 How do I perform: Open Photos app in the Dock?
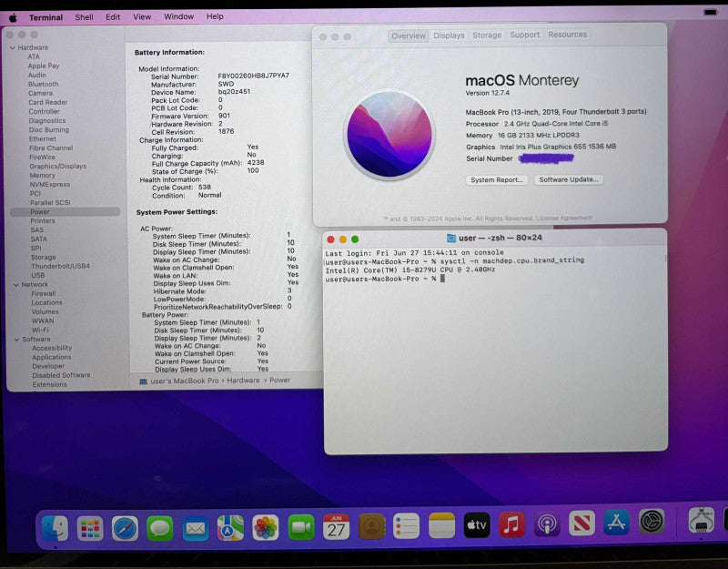(266, 528)
